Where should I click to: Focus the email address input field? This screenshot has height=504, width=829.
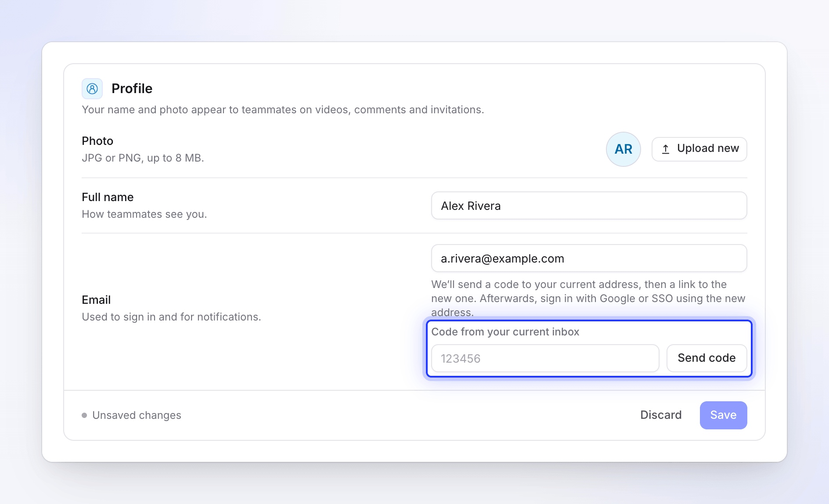coord(589,258)
